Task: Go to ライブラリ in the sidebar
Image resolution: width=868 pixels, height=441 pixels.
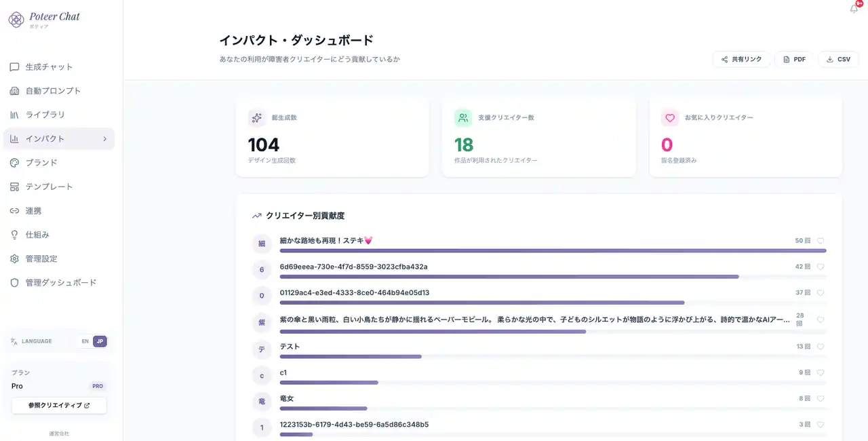Action: tap(45, 115)
